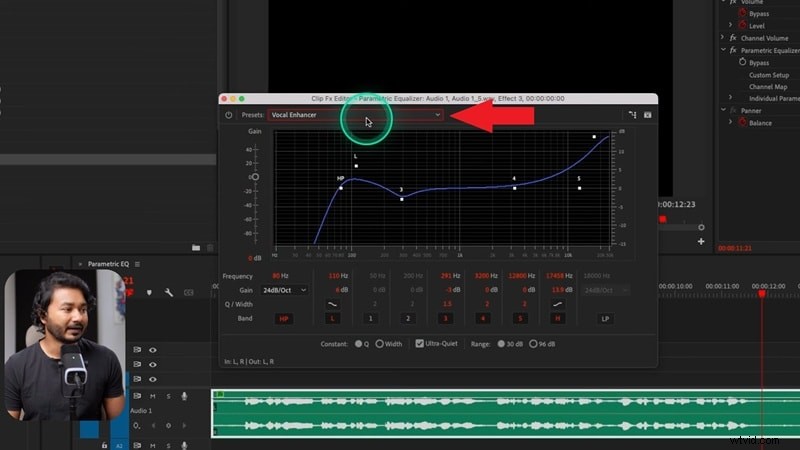The image size is (800, 450).
Task: Select control point 5 on the EQ curve
Action: (x=579, y=188)
